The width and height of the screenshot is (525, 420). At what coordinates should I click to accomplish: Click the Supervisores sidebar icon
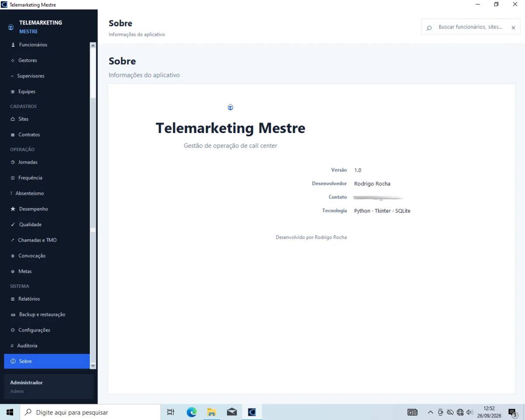(x=12, y=76)
